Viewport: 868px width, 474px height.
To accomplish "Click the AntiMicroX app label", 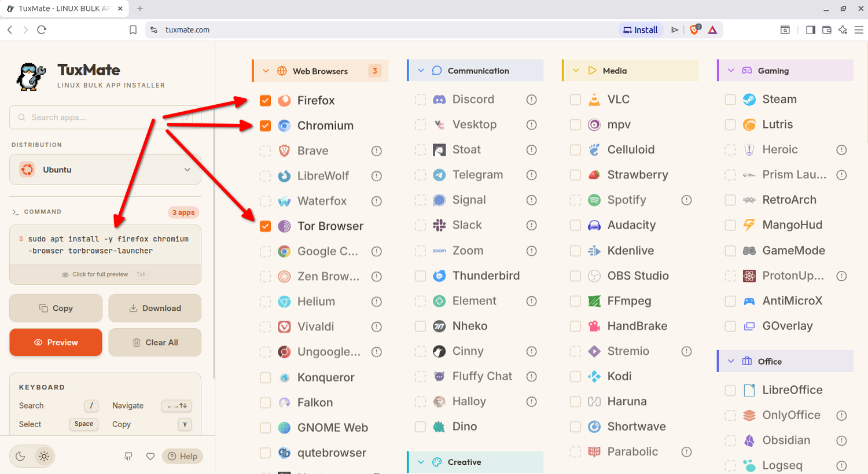I will pos(792,301).
